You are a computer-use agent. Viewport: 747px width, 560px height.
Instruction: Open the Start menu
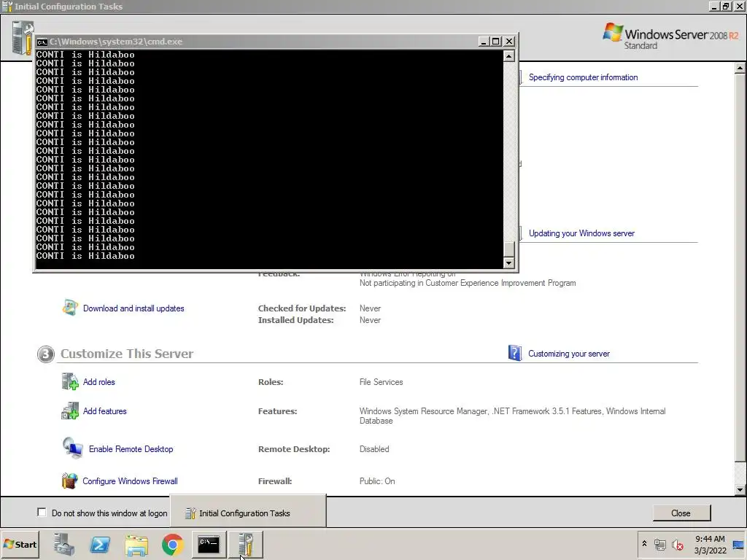click(x=20, y=544)
